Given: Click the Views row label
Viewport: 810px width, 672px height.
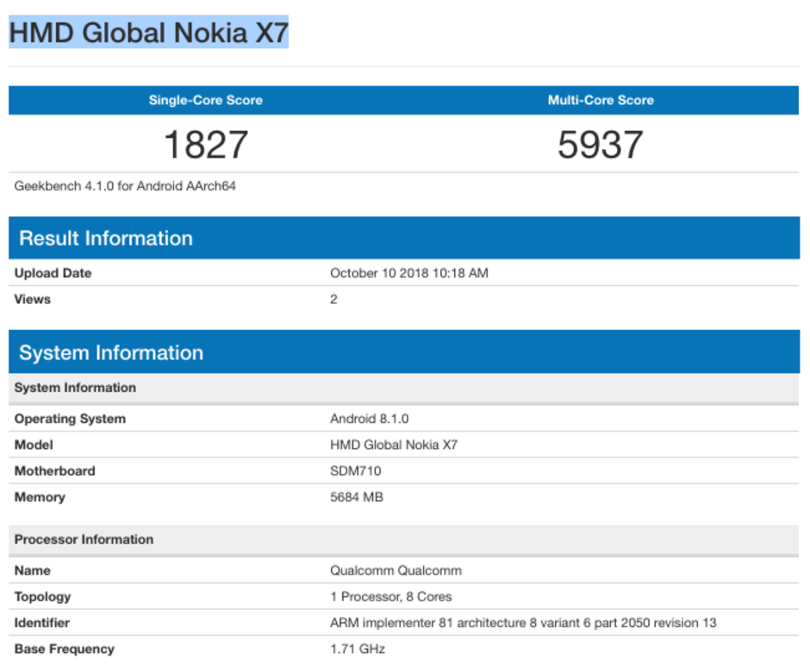Looking at the screenshot, I should coord(33,299).
